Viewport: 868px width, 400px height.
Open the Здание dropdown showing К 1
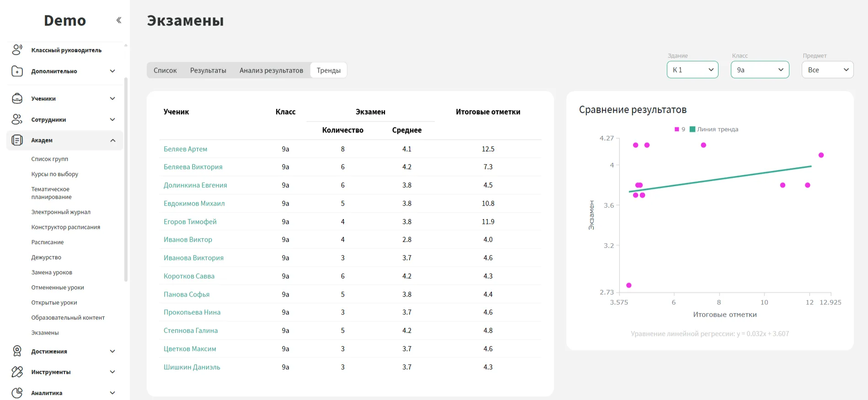[x=692, y=70]
